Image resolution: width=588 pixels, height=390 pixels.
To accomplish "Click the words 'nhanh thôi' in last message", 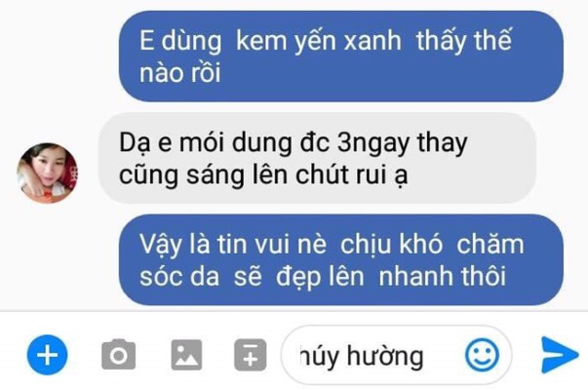I will click(x=443, y=276).
